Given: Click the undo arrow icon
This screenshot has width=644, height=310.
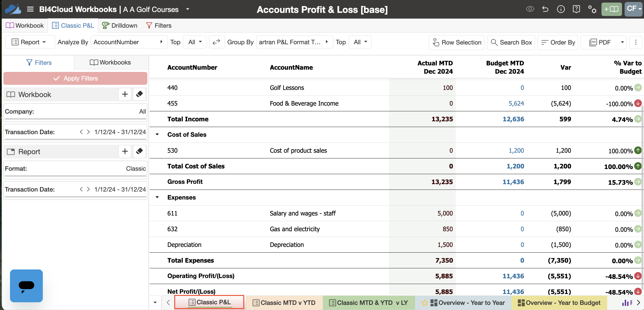Looking at the screenshot, I should 545,9.
